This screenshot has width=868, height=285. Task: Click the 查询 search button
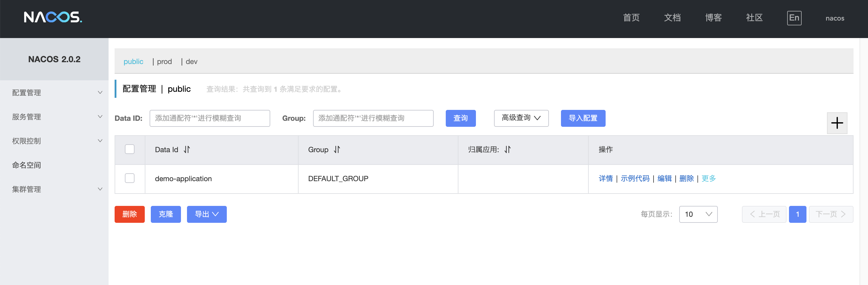click(x=461, y=118)
